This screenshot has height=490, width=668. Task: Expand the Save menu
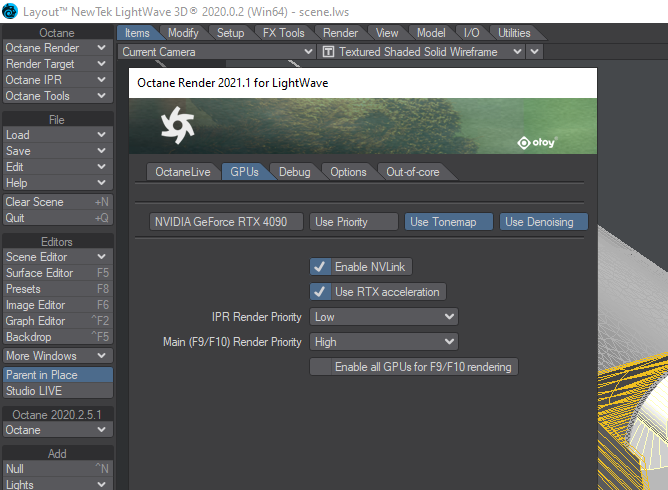(58, 151)
